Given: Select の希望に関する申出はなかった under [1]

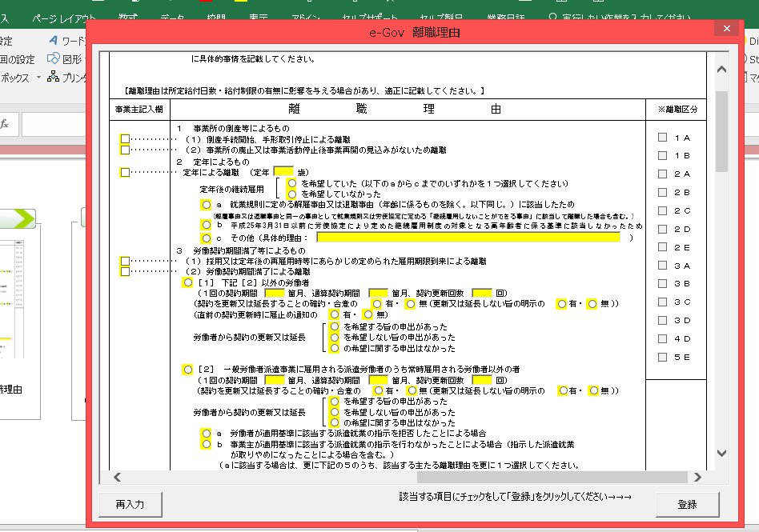Looking at the screenshot, I should point(335,348).
